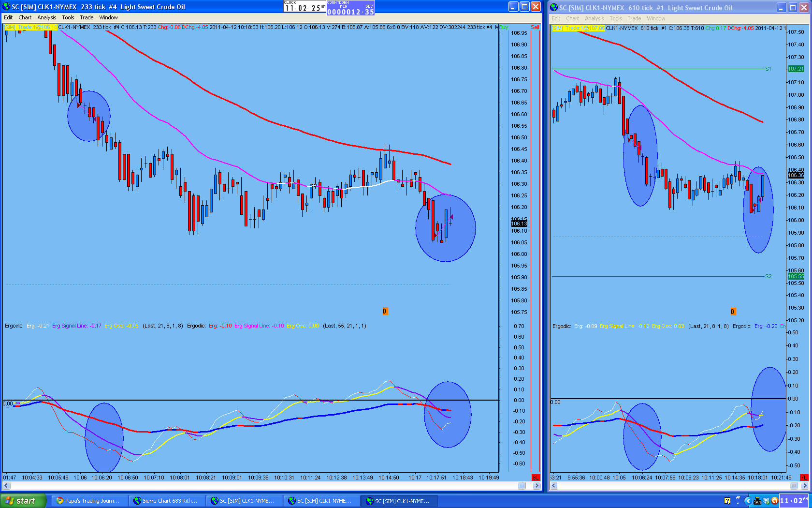Image resolution: width=812 pixels, height=508 pixels.
Task: Click the Erg Osc -0.05 legend text
Action: click(x=121, y=326)
